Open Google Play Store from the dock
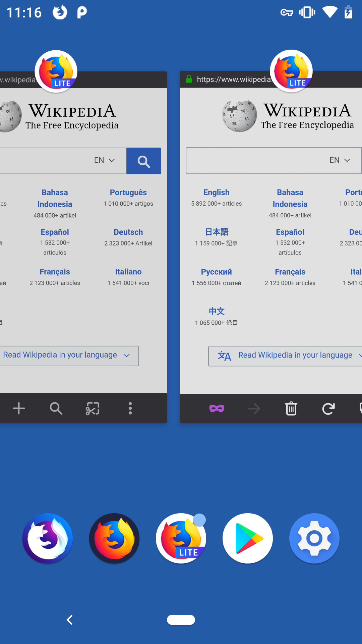 (248, 538)
